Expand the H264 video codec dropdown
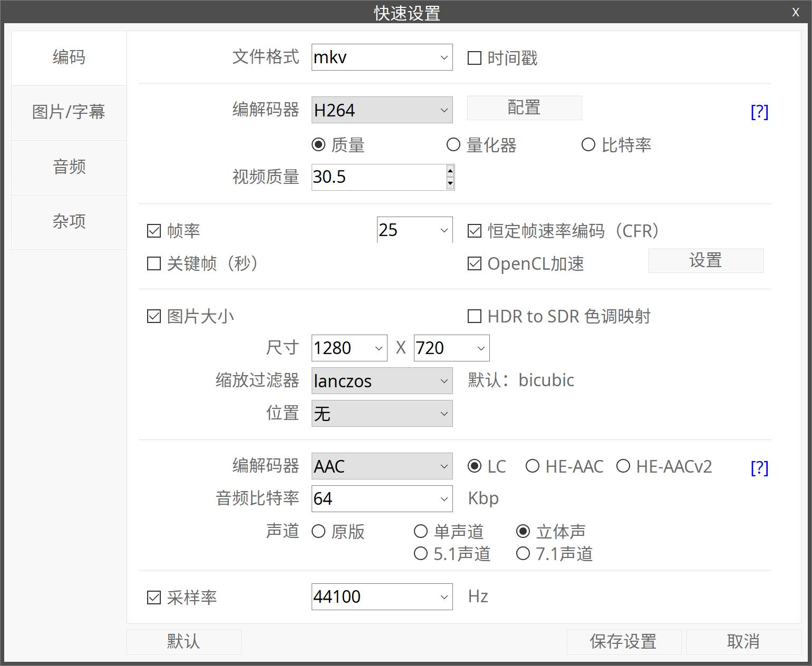 (x=382, y=110)
